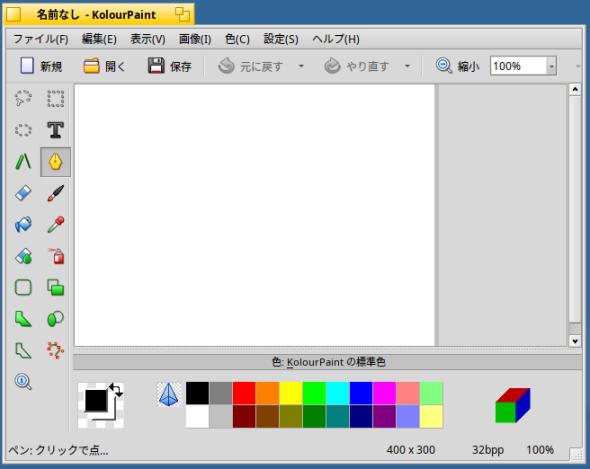
Task: Select the rectangular selection tool
Action: click(55, 99)
